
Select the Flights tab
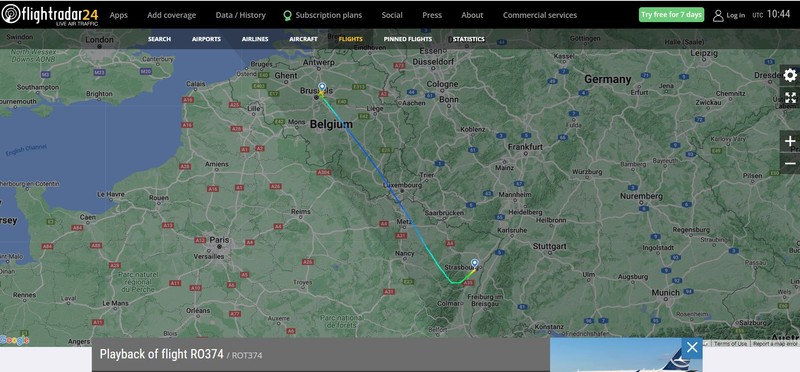pyautogui.click(x=351, y=39)
